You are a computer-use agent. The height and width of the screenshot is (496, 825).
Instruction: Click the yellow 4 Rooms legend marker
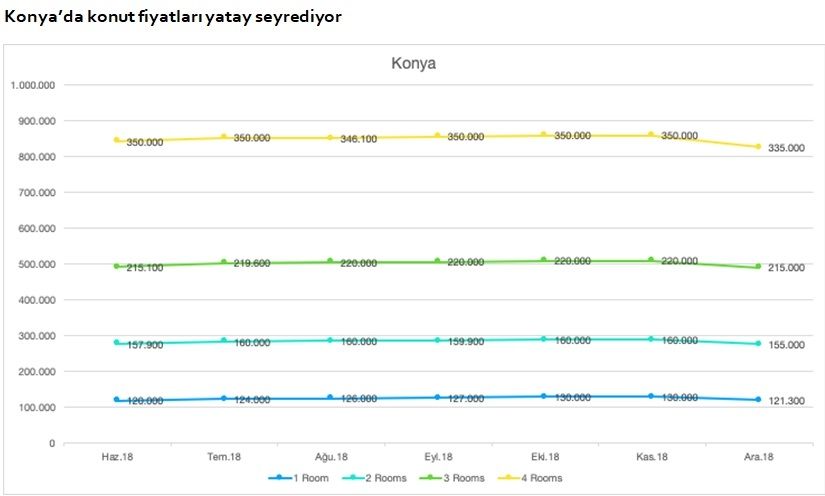point(508,478)
